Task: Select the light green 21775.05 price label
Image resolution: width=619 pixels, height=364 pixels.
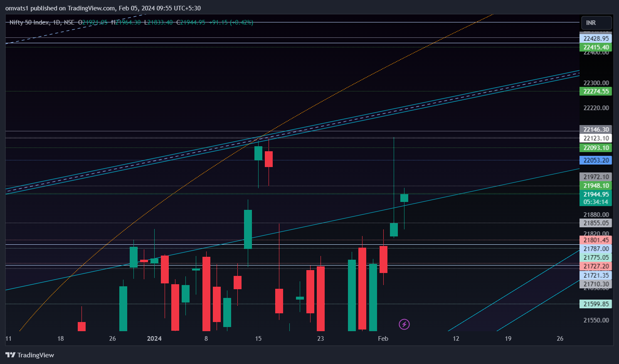Action: click(x=596, y=258)
